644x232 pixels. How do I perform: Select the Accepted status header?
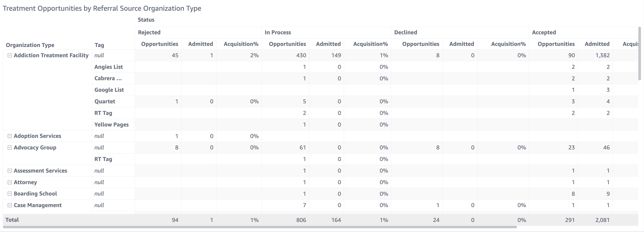544,33
